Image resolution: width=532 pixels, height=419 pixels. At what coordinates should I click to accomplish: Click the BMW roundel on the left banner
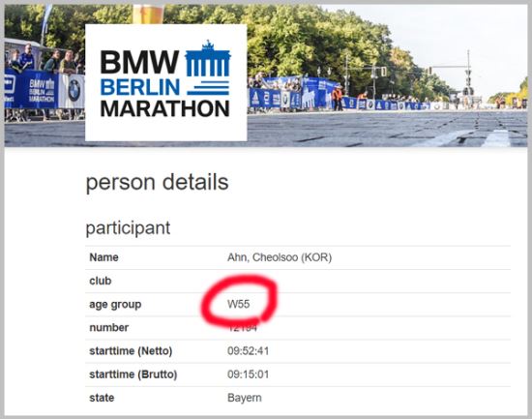[74, 90]
